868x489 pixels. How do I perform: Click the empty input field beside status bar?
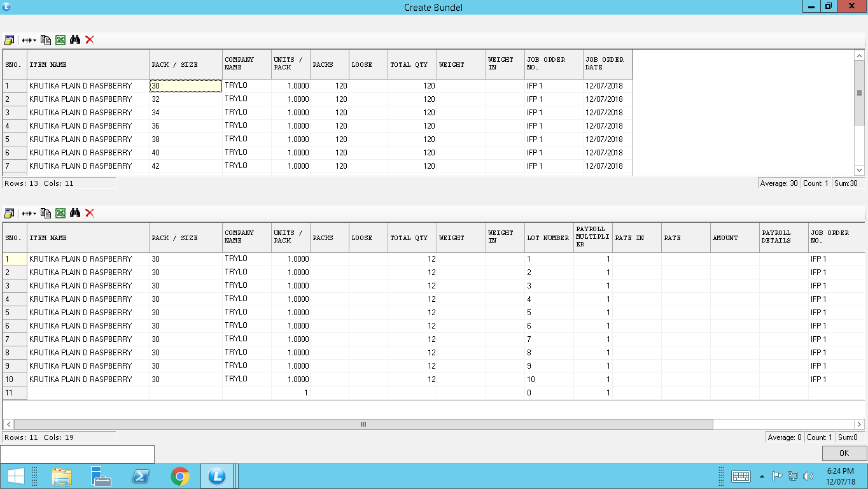77,454
